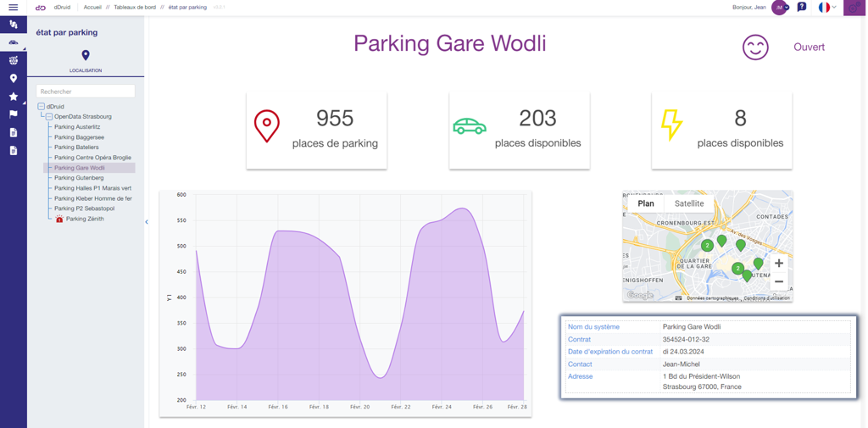868x428 pixels.
Task: Go to Accueil breadcrumb
Action: pyautogui.click(x=92, y=8)
